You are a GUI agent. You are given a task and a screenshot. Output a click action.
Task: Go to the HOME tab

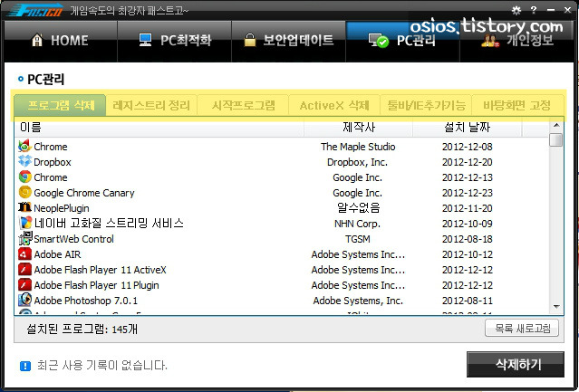click(x=61, y=40)
